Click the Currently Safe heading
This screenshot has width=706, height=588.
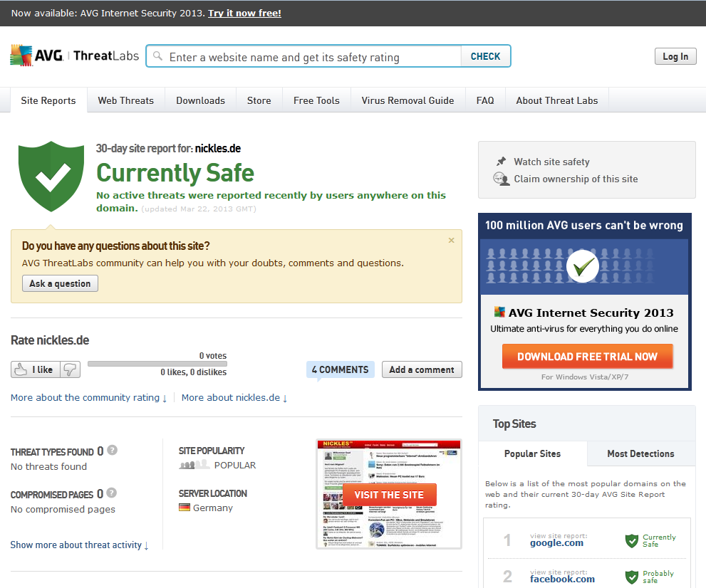pyautogui.click(x=175, y=173)
